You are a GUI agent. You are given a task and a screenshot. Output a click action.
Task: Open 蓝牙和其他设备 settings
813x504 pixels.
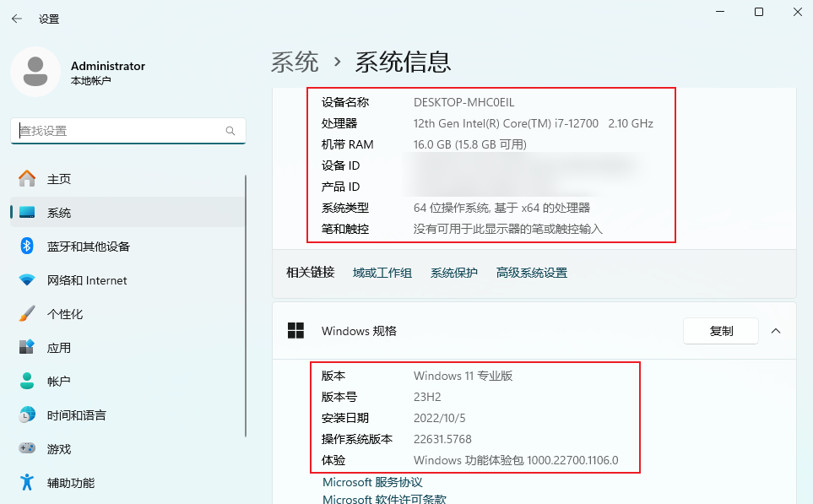[x=127, y=247]
